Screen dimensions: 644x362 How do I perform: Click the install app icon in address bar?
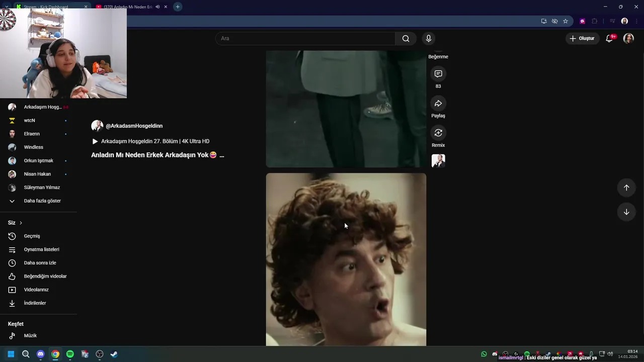[544, 21]
